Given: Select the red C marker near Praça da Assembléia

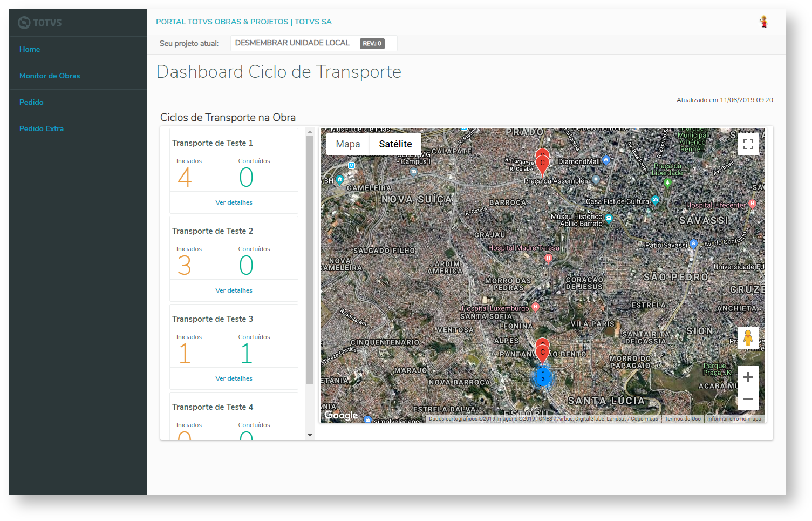Looking at the screenshot, I should click(x=543, y=164).
